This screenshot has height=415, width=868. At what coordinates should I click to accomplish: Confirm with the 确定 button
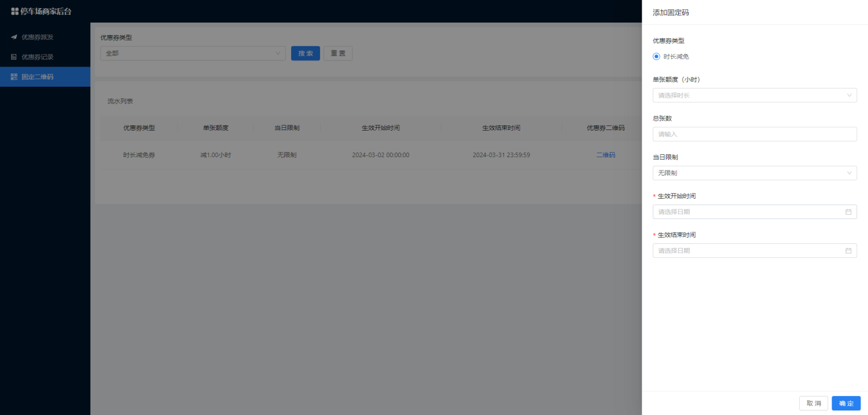point(846,403)
